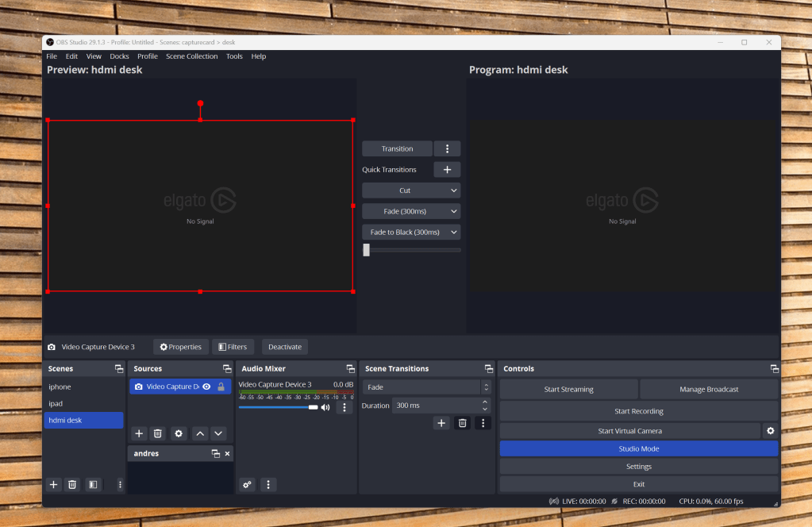The width and height of the screenshot is (812, 527).
Task: Open source Properties in toolbar
Action: point(181,347)
